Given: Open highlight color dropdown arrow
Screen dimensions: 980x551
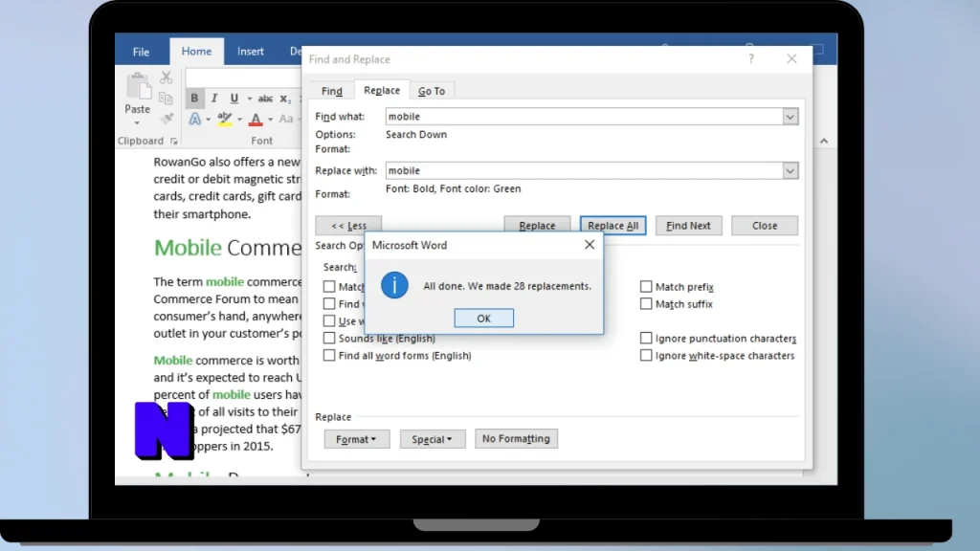Looking at the screenshot, I should click(240, 120).
